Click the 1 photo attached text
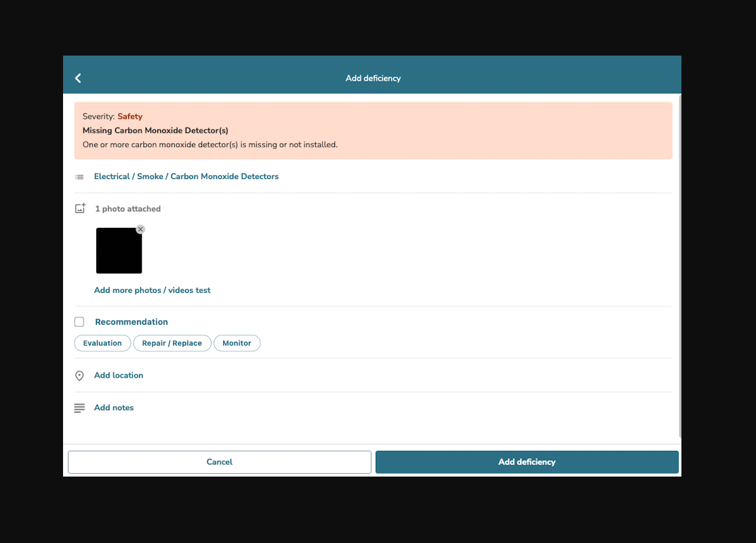The image size is (756, 543). (127, 209)
